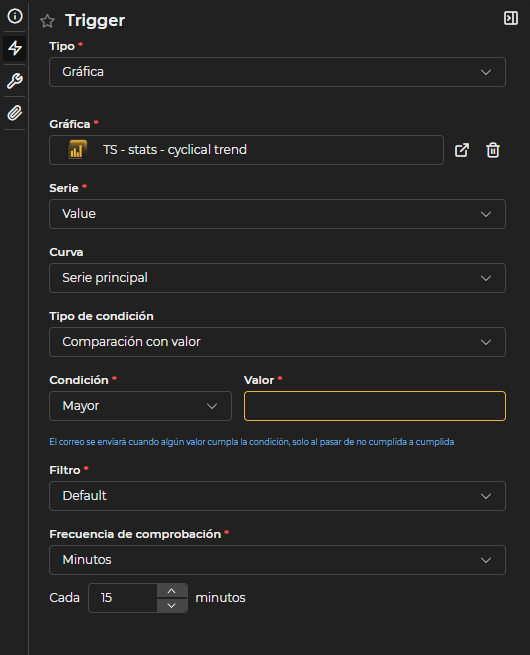Decrease the minutes value with down arrow
The image size is (530, 655).
click(172, 605)
